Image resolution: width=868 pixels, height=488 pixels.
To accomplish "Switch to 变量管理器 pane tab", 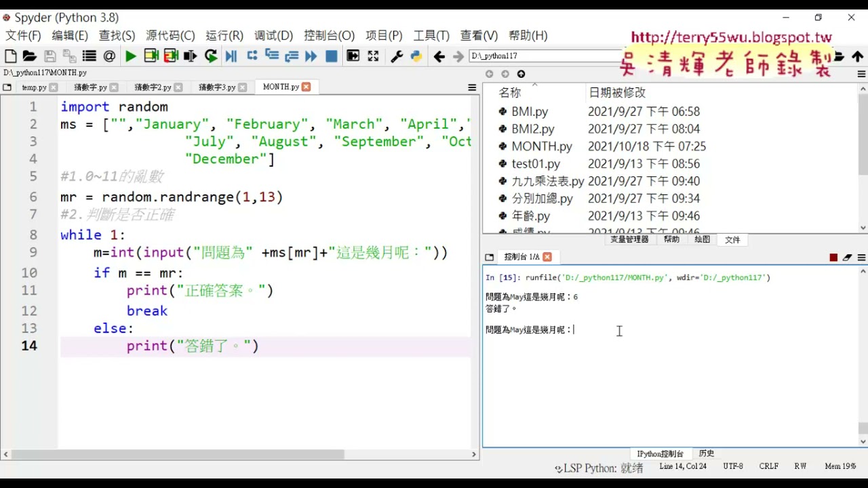I will [629, 239].
